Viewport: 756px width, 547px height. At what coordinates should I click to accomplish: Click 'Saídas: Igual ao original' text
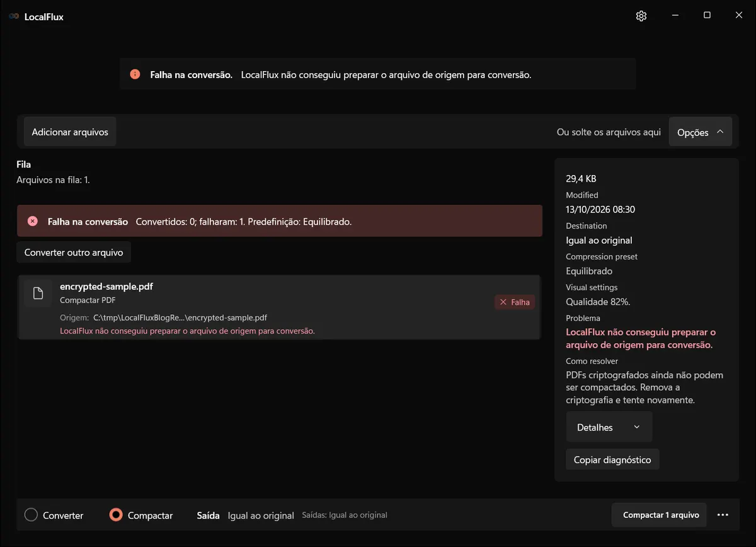(x=345, y=515)
